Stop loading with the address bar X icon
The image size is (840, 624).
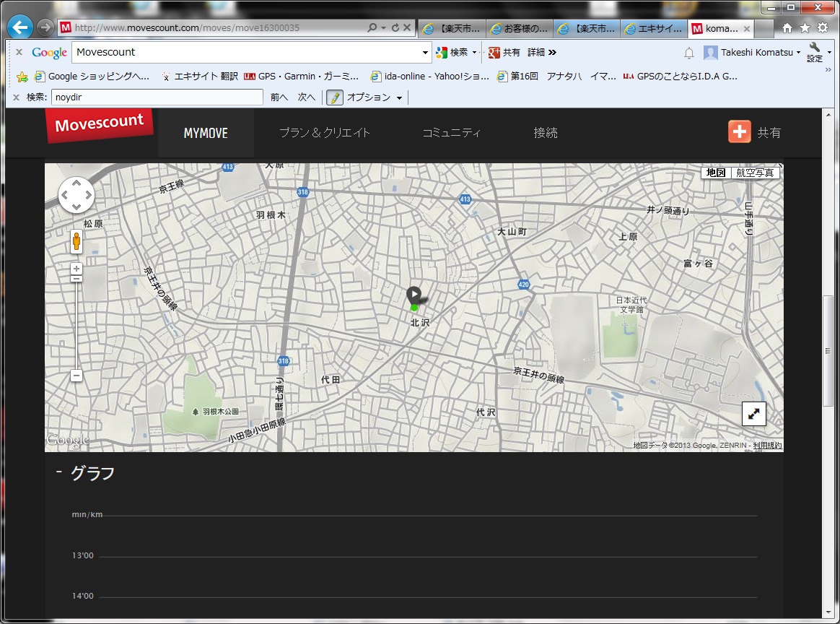point(407,27)
